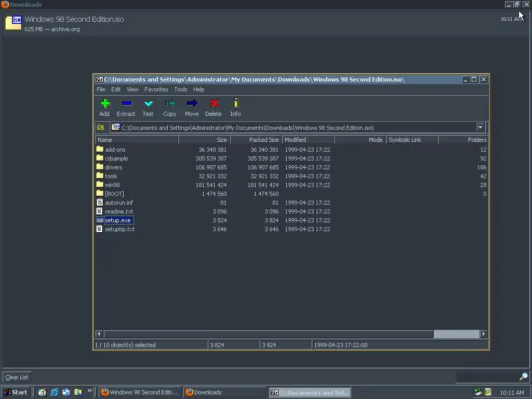Click the setup.exe file icon
This screenshot has height=399, width=532.
pos(100,220)
